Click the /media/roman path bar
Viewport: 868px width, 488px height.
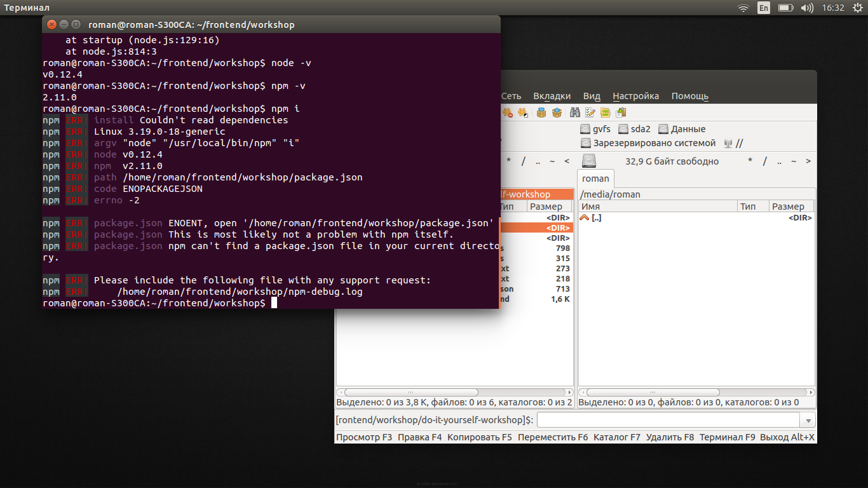[696, 194]
